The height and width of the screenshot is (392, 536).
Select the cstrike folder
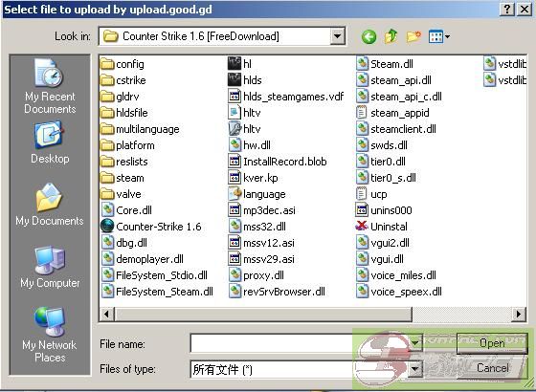(123, 80)
